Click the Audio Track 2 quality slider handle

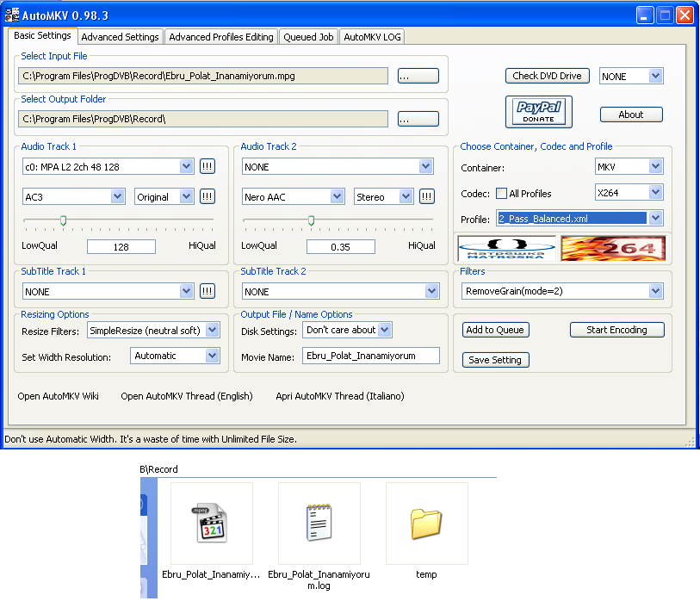[x=311, y=220]
